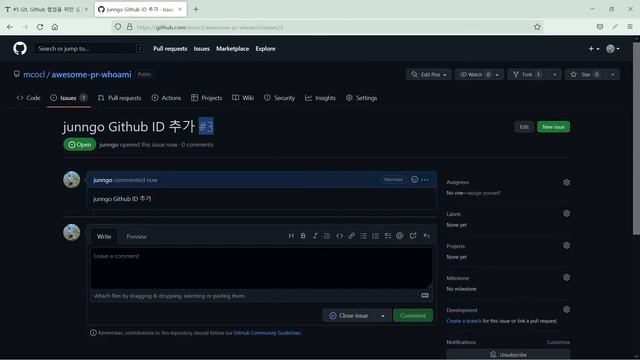Reload the page in the browser
Image resolution: width=640 pixels, height=360 pixels.
pos(40,27)
